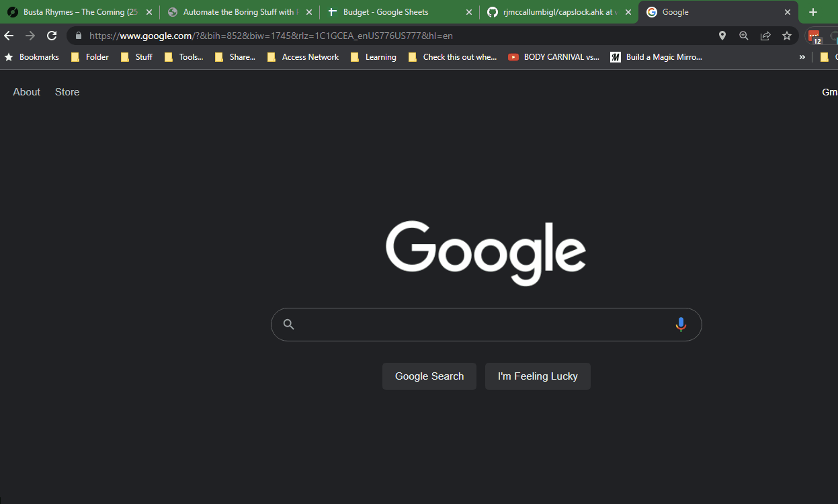
Task: Click the Google logo
Action: [x=486, y=253]
